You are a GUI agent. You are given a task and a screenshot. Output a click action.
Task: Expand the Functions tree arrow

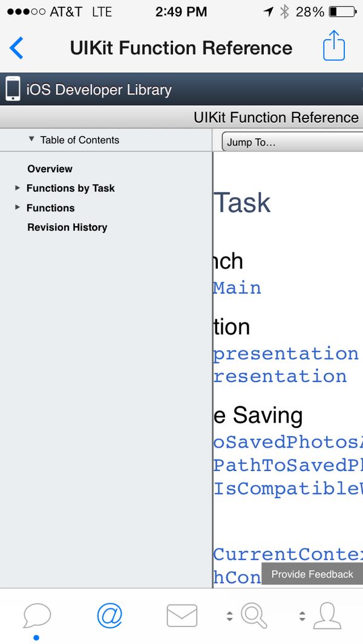coord(18,207)
